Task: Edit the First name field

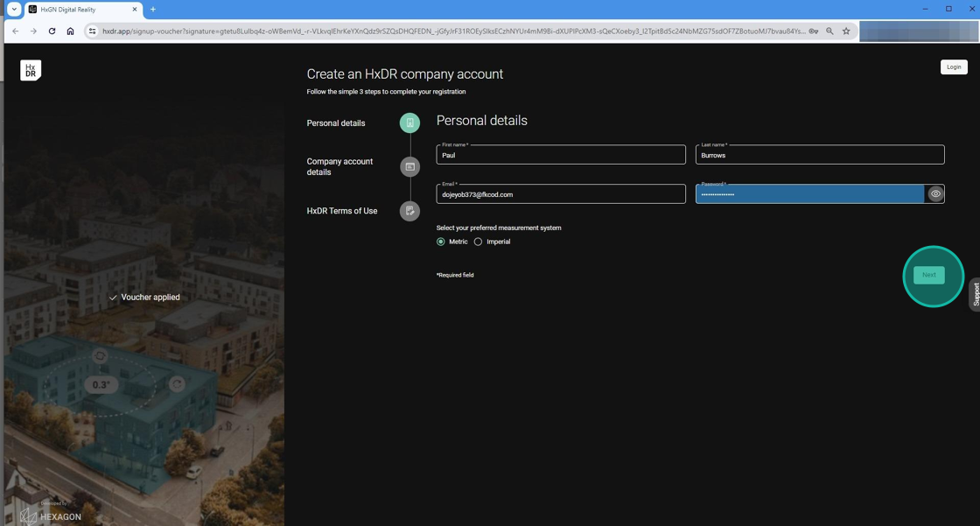Action: (x=561, y=155)
